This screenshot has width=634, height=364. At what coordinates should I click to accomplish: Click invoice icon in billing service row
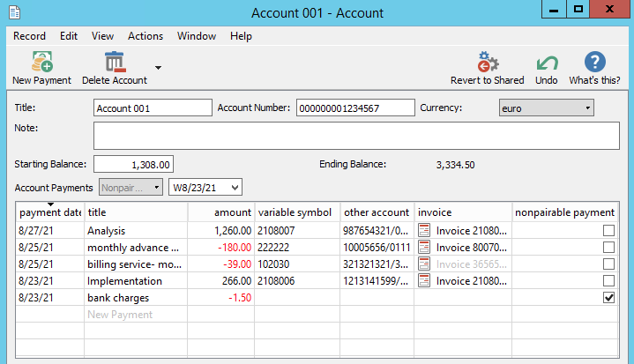coord(424,264)
